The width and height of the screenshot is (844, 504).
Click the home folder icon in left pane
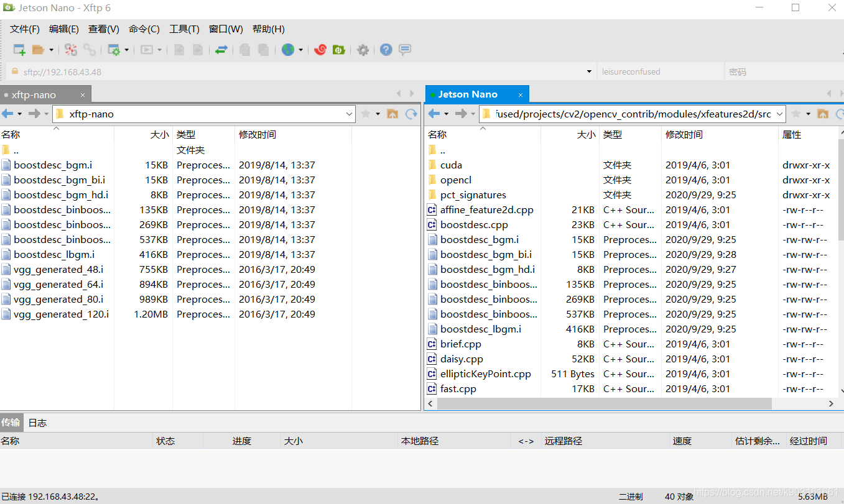coord(392,114)
